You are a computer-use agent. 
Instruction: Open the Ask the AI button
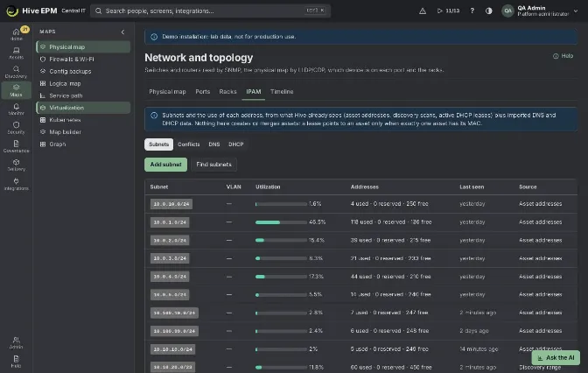(x=556, y=358)
